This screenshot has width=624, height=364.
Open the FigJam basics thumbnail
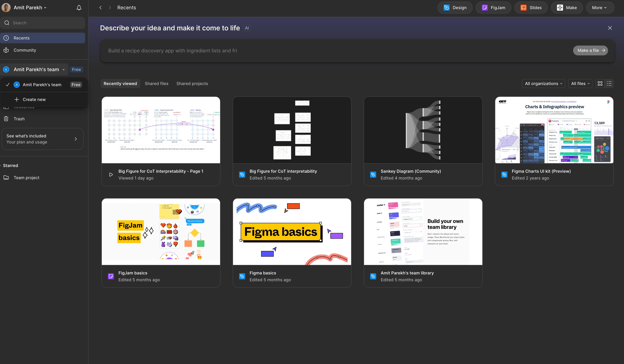(161, 232)
